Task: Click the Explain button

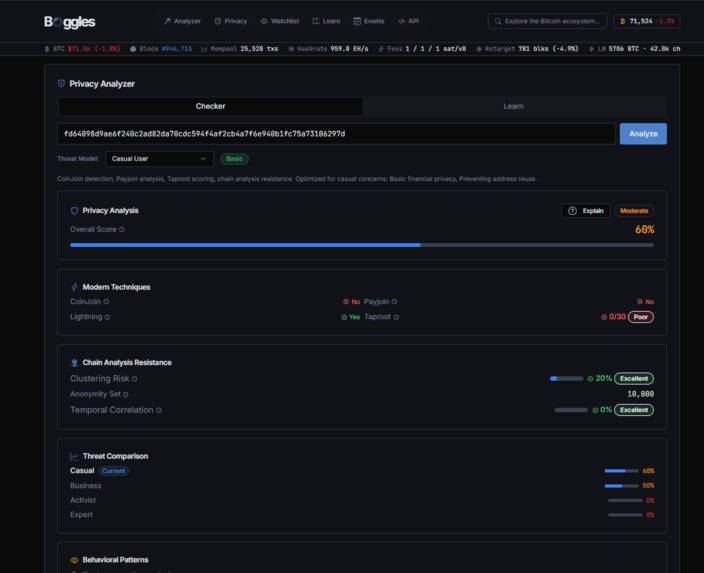Action: (585, 211)
